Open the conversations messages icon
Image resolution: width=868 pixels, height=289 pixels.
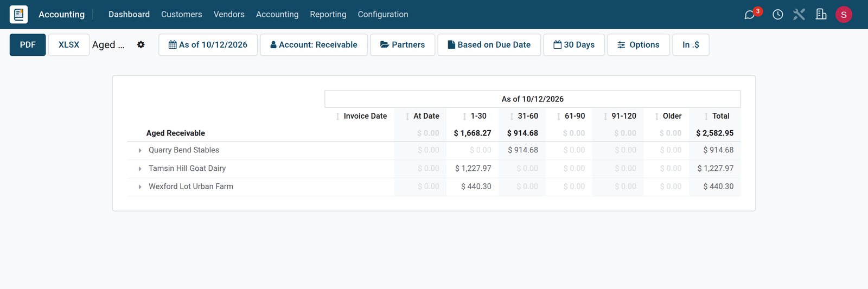(750, 15)
